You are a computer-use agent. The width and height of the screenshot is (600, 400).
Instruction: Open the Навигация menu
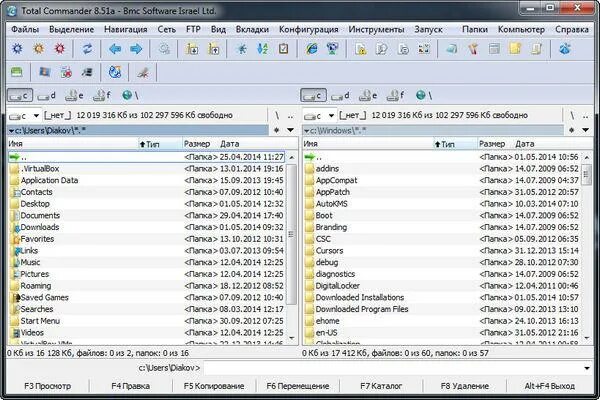tap(126, 29)
